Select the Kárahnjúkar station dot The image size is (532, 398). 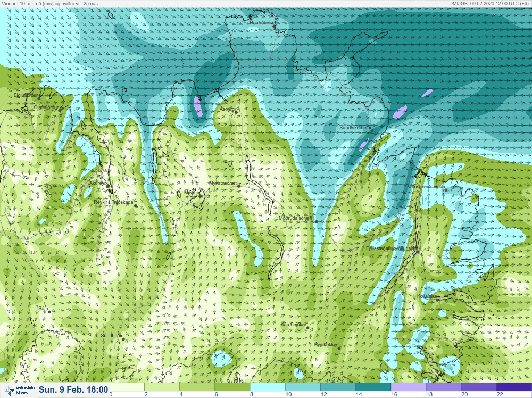click(307, 328)
